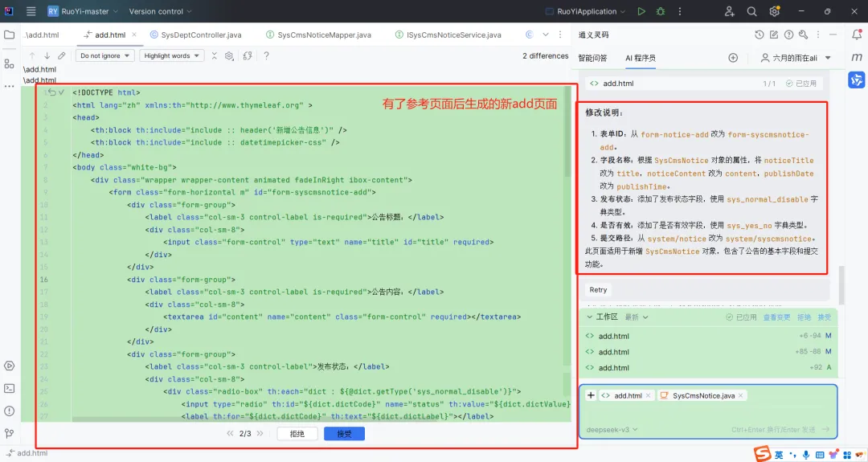Expand the deepseek-v3 model selector

[x=612, y=429]
